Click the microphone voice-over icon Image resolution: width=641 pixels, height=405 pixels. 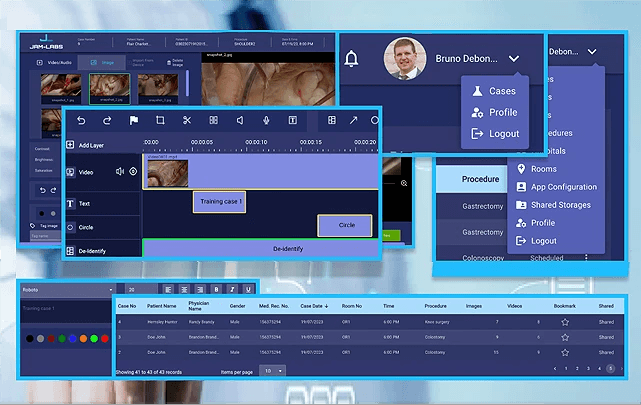(x=266, y=120)
